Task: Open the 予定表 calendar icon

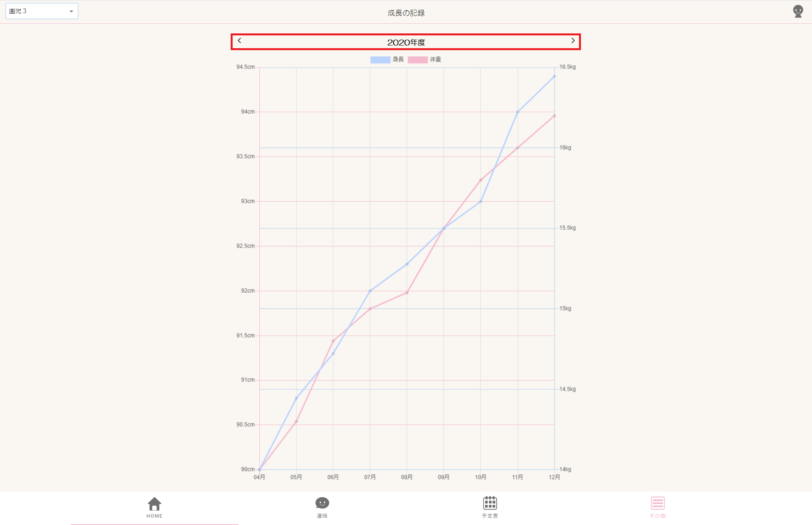Action: point(490,503)
